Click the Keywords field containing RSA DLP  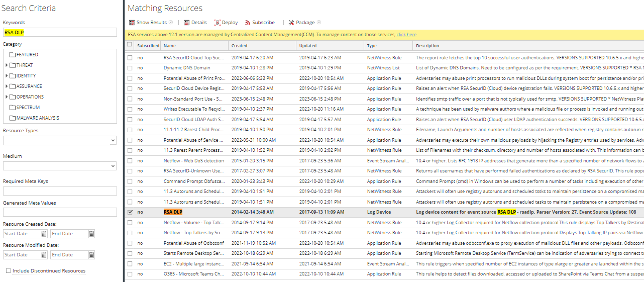click(x=60, y=32)
